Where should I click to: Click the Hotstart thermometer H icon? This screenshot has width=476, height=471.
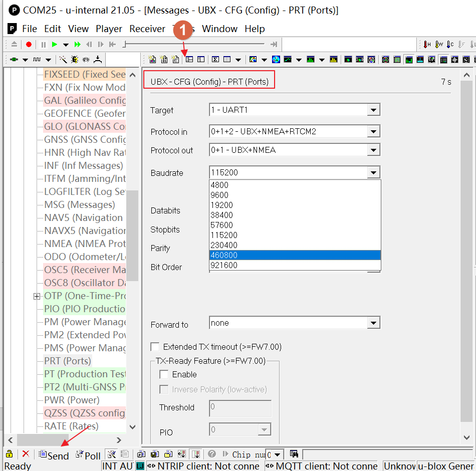[427, 45]
